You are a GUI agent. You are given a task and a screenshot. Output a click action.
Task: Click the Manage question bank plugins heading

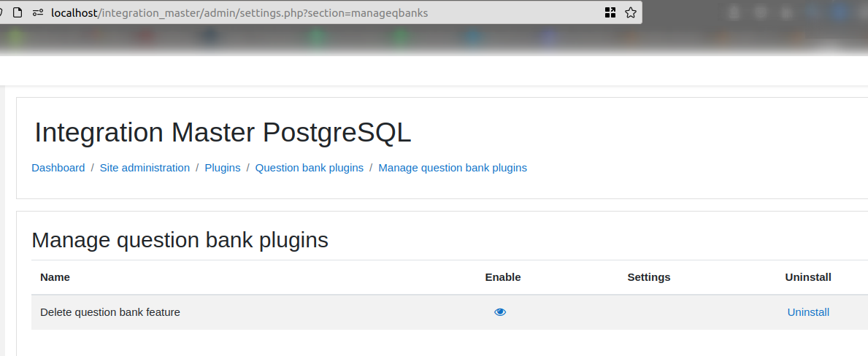tap(180, 241)
